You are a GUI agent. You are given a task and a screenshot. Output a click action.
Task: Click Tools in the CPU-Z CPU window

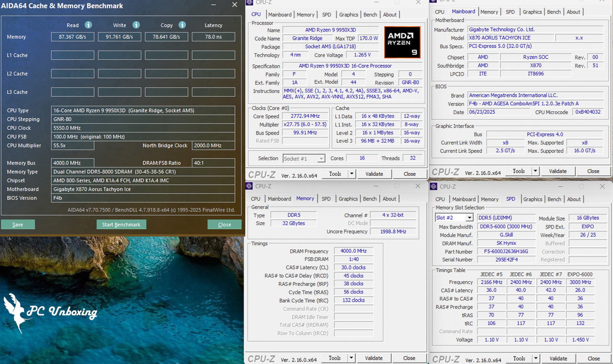[335, 174]
